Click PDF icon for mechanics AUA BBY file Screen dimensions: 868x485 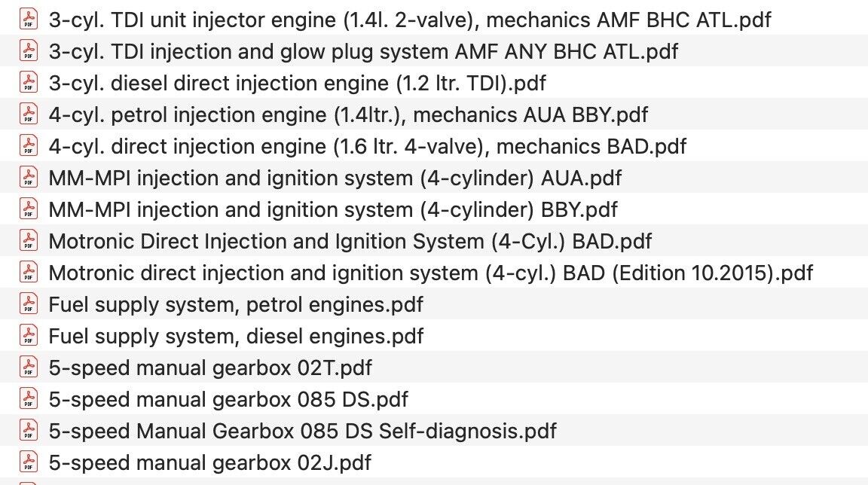[28, 114]
